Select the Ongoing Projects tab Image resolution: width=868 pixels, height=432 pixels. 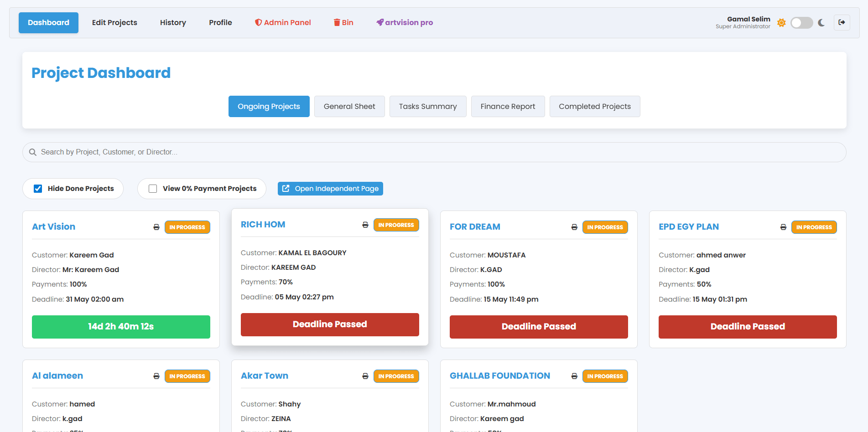(269, 106)
